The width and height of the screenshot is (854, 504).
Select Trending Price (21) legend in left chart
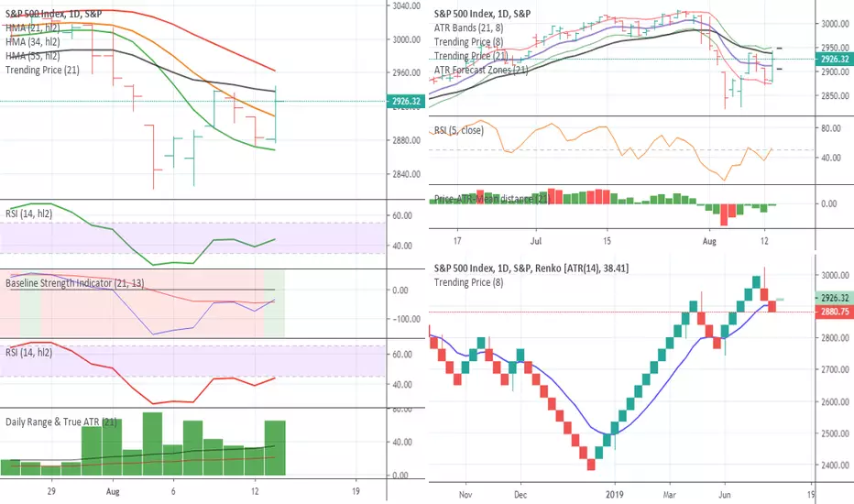pyautogui.click(x=42, y=70)
